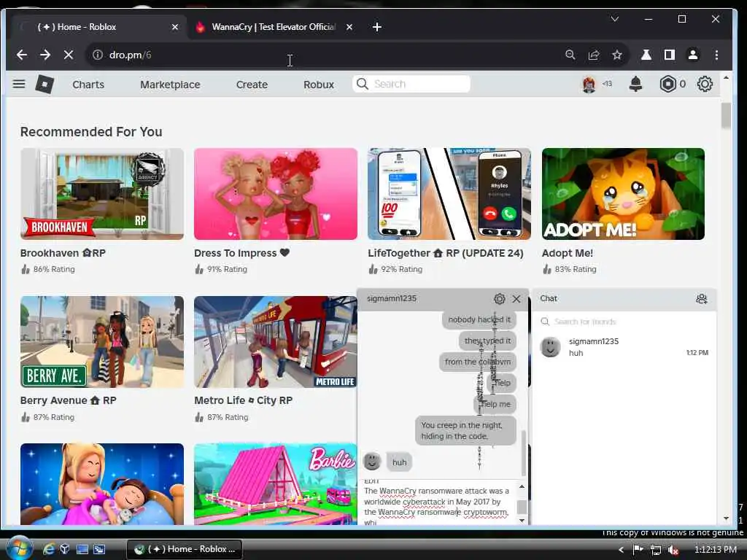This screenshot has width=747, height=560.
Task: Click the search magnifier in Roblox bar
Action: click(362, 84)
